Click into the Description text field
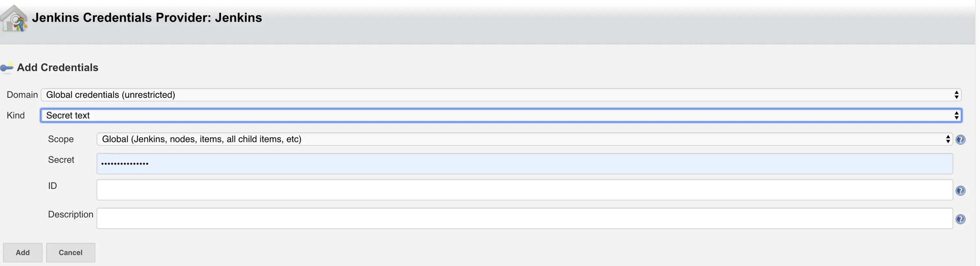980x266 pixels. point(524,218)
